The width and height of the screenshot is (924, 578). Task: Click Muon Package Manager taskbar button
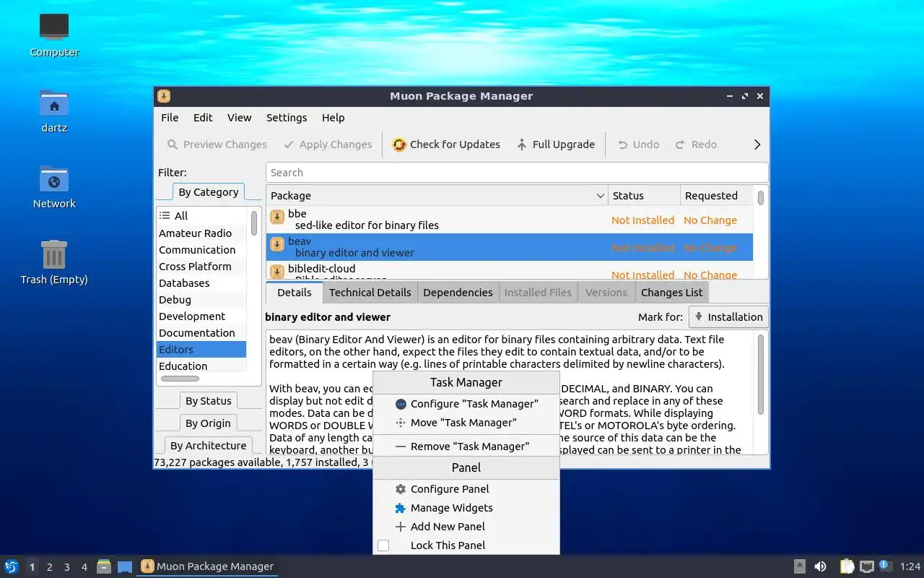(207, 566)
